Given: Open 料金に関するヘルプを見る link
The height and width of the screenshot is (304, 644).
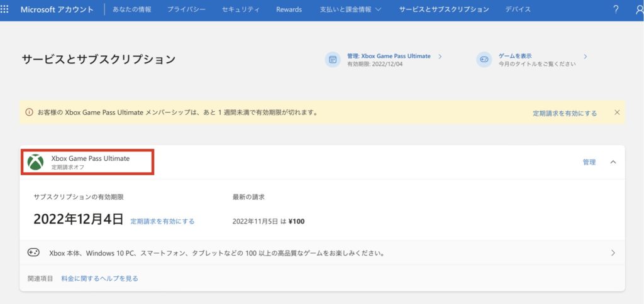Looking at the screenshot, I should pos(99,278).
